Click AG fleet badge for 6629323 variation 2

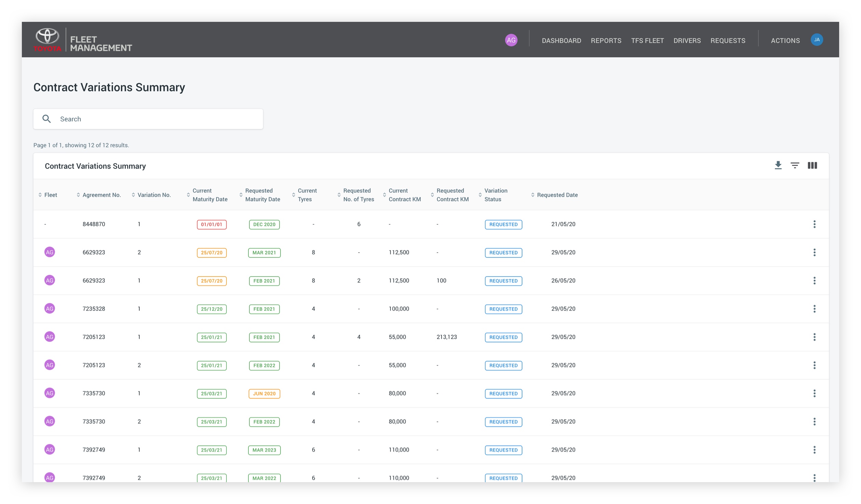point(50,252)
